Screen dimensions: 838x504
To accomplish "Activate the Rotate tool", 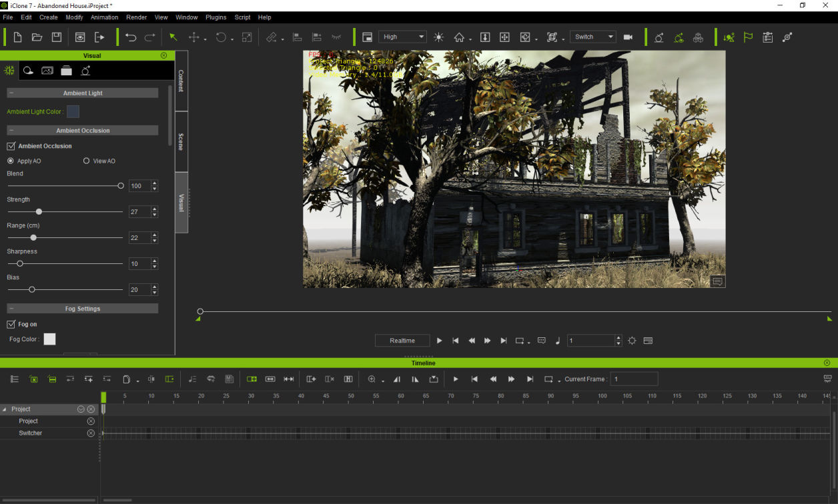I will pos(221,37).
